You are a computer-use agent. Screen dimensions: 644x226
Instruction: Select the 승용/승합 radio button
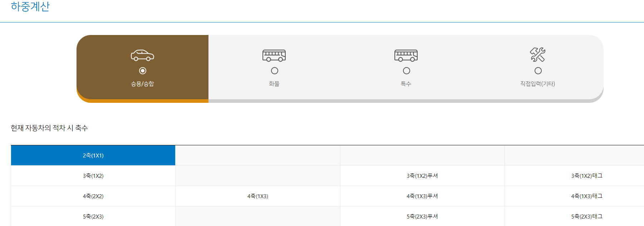pos(143,71)
